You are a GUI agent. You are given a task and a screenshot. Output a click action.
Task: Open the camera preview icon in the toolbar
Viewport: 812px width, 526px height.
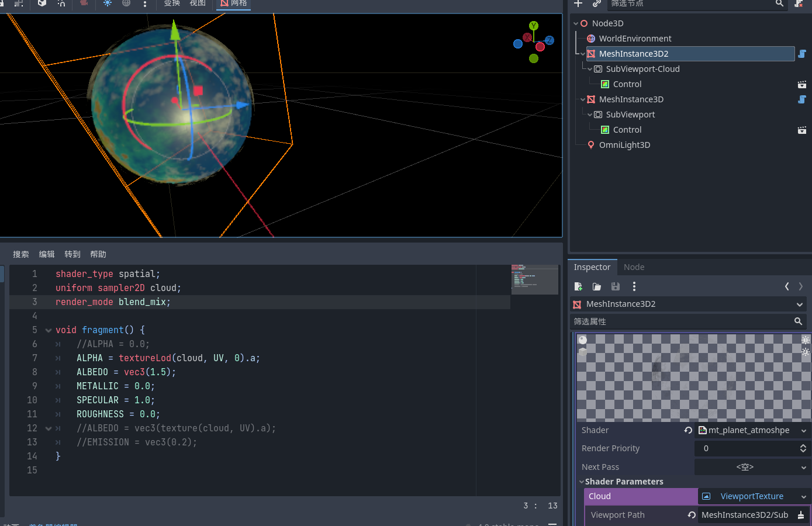point(83,4)
